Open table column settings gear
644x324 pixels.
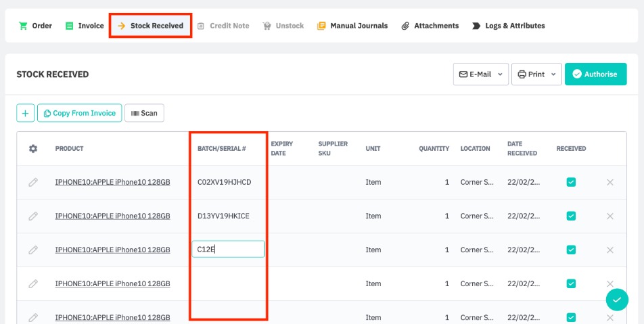pos(33,149)
